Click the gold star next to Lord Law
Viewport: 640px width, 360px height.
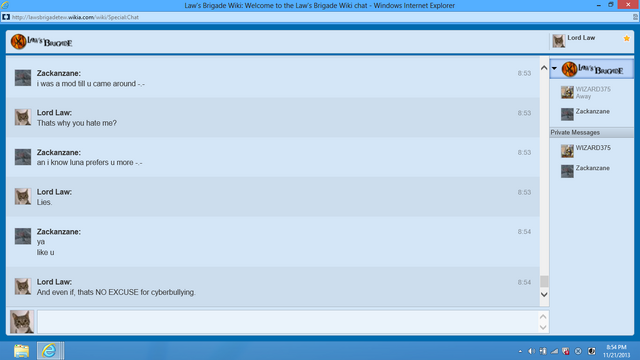627,38
